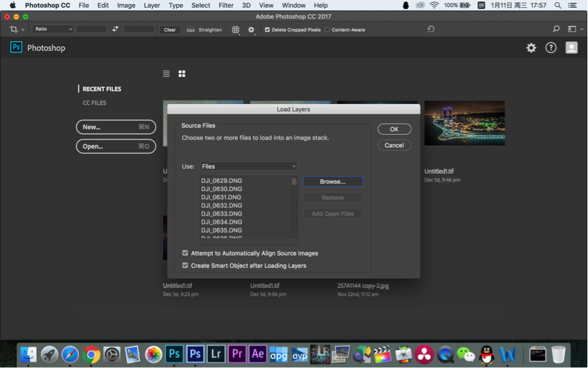
Task: Enable the Content-Aware checkbox
Action: coord(328,30)
